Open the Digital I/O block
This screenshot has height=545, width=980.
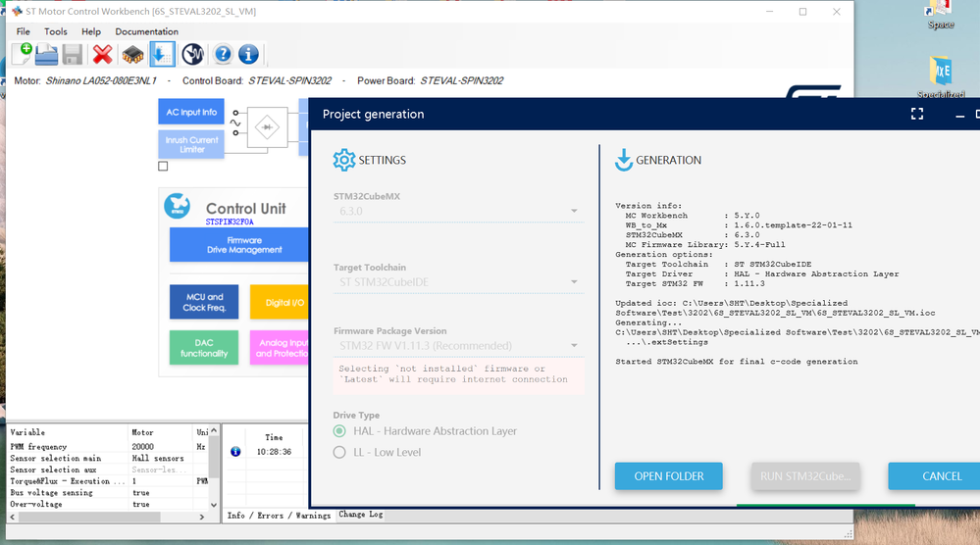(x=280, y=302)
